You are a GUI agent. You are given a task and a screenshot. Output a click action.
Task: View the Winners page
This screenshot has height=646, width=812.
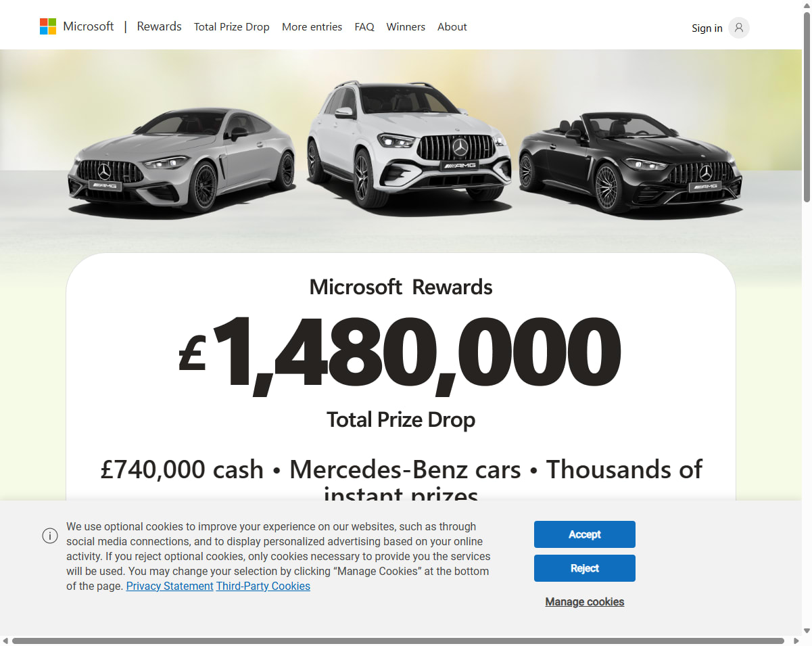click(x=406, y=27)
